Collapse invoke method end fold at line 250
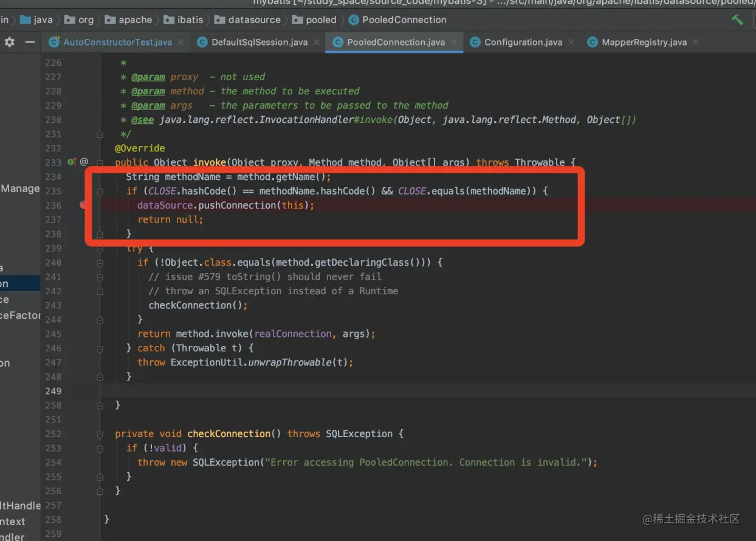This screenshot has height=541, width=756. (100, 405)
